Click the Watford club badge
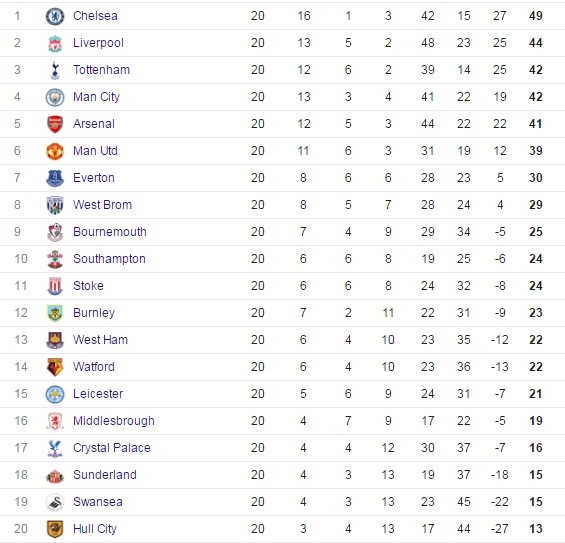Image resolution: width=565 pixels, height=543 pixels. click(55, 367)
